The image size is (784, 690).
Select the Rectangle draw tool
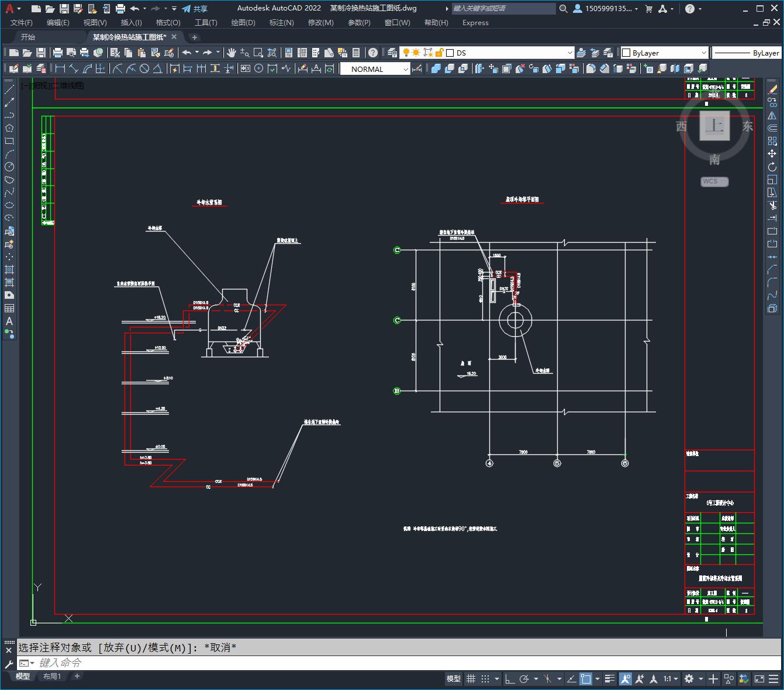[9, 141]
